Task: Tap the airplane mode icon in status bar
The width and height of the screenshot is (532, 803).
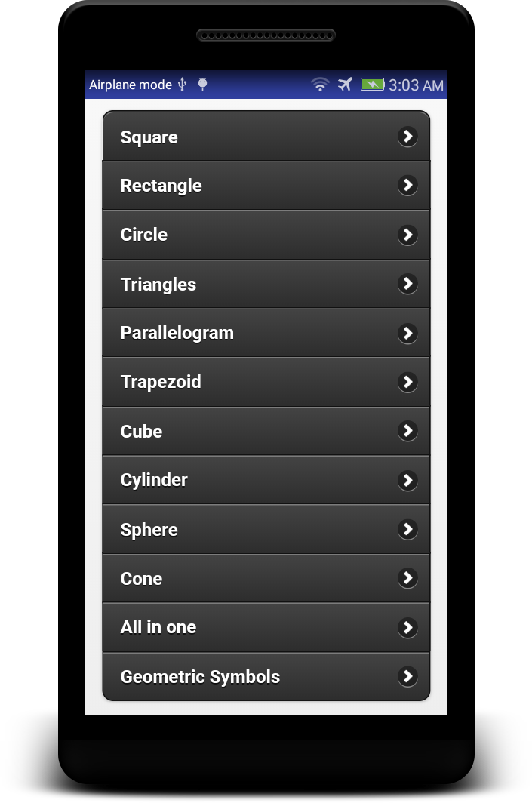Action: click(345, 85)
